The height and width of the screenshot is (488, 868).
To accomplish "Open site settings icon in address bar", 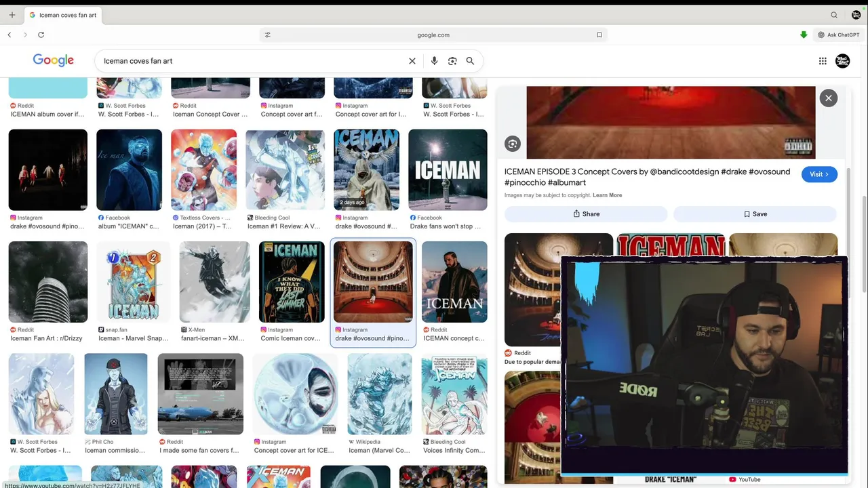I will coord(267,35).
